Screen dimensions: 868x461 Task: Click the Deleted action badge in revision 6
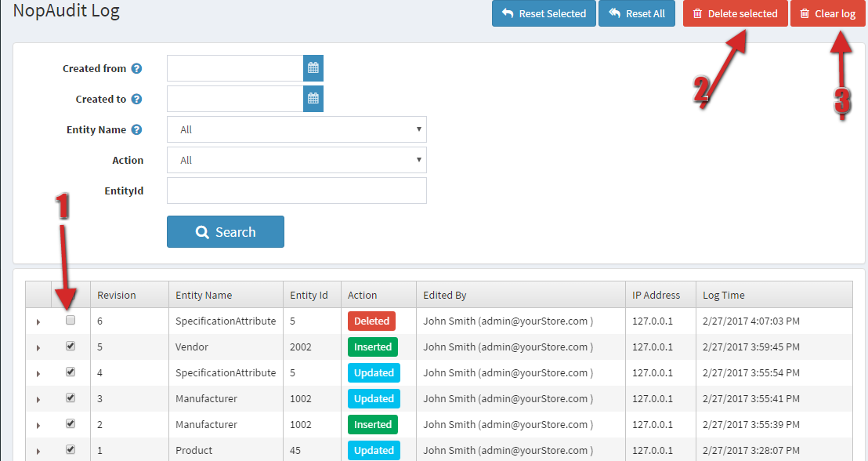(x=371, y=321)
